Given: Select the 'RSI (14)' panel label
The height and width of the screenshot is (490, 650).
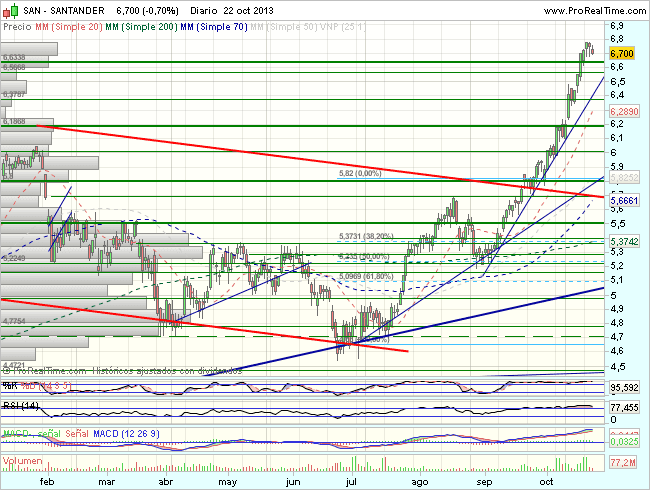Looking at the screenshot, I should (x=21, y=405).
